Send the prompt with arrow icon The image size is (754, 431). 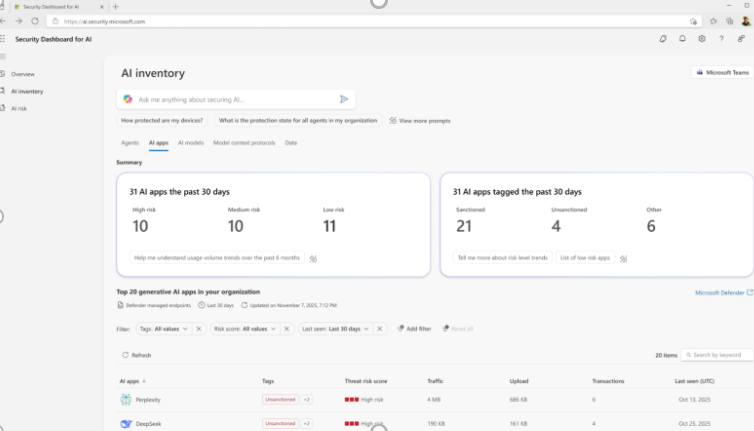[344, 99]
